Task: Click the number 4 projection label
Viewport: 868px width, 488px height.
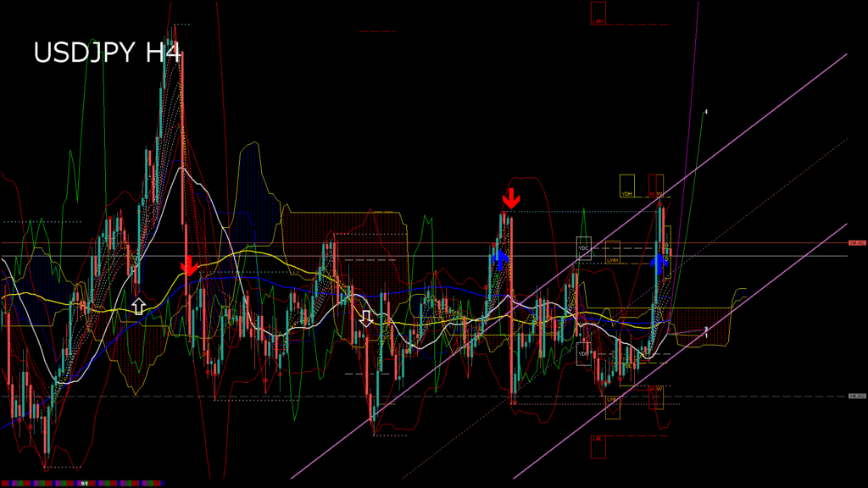Action: pyautogui.click(x=706, y=111)
